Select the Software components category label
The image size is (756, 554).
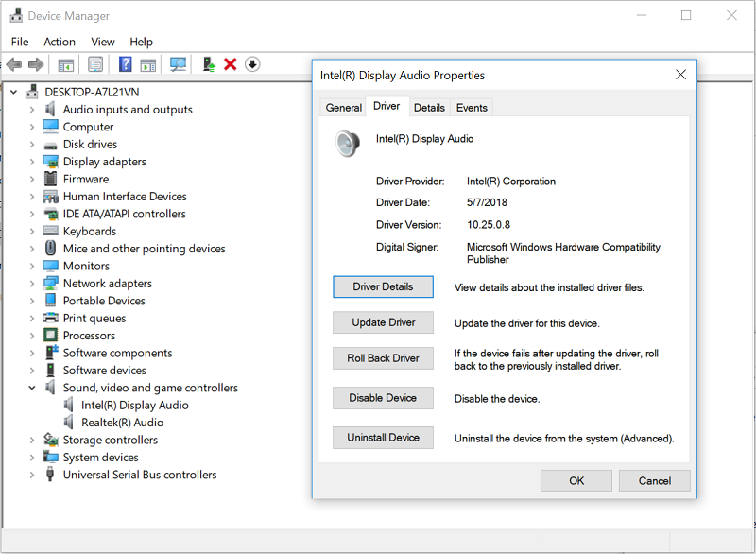[x=117, y=353]
